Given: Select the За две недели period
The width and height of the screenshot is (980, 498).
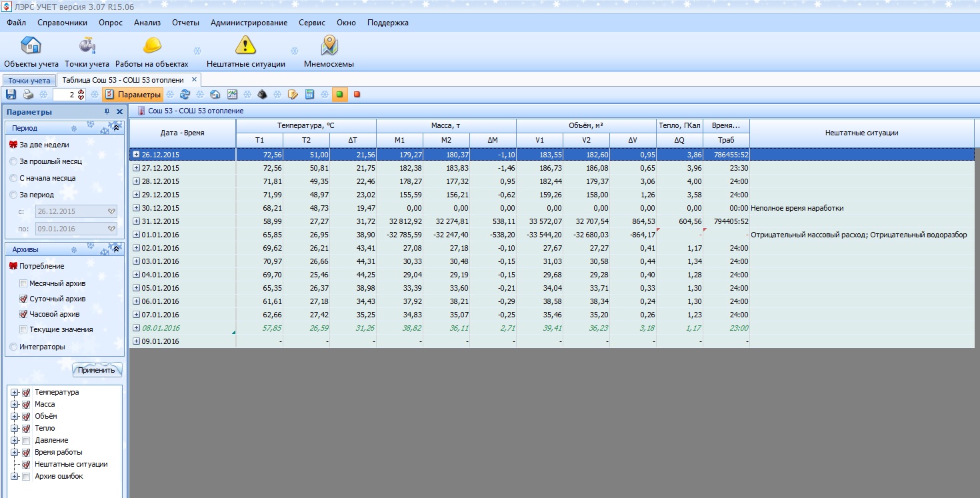Looking at the screenshot, I should tap(39, 145).
